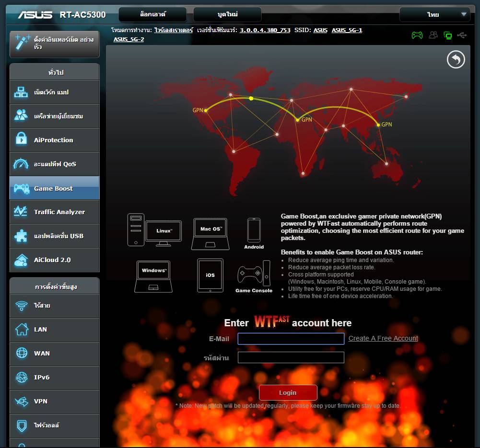Image resolution: width=480 pixels, height=448 pixels.
Task: Click the VPN arrows icon
Action: tap(22, 401)
